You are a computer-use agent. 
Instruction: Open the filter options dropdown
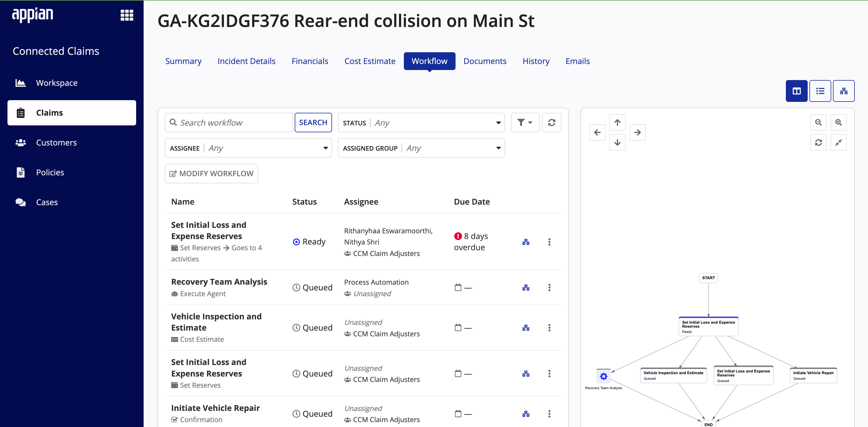point(525,123)
